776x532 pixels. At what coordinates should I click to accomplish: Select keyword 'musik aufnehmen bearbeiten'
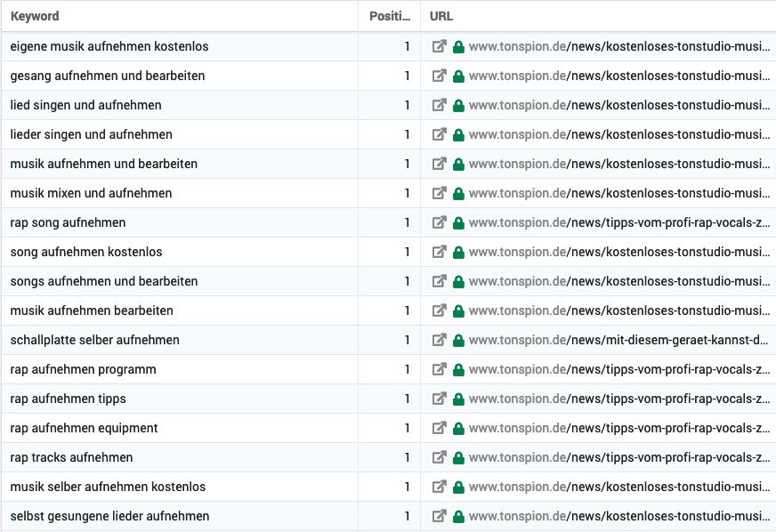92,310
